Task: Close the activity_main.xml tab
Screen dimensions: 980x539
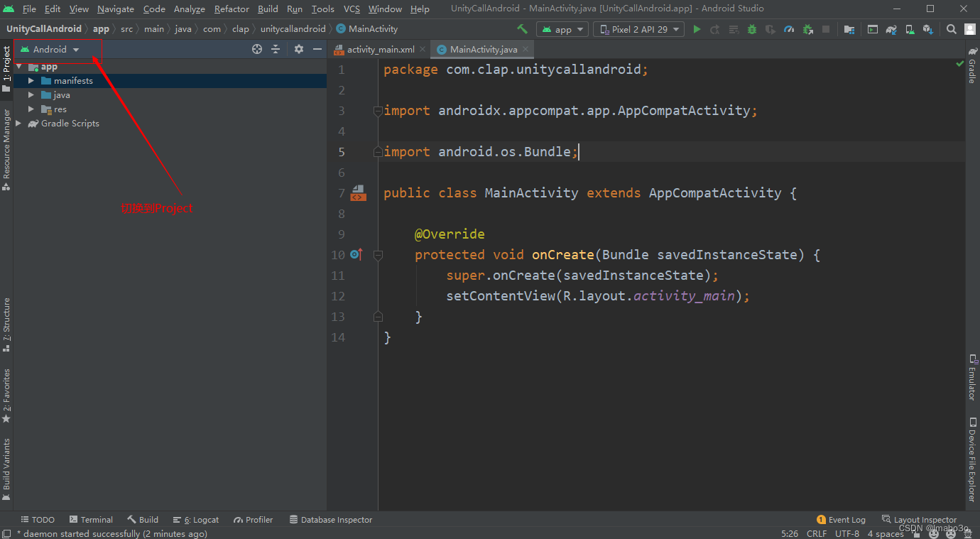Action: tap(423, 49)
